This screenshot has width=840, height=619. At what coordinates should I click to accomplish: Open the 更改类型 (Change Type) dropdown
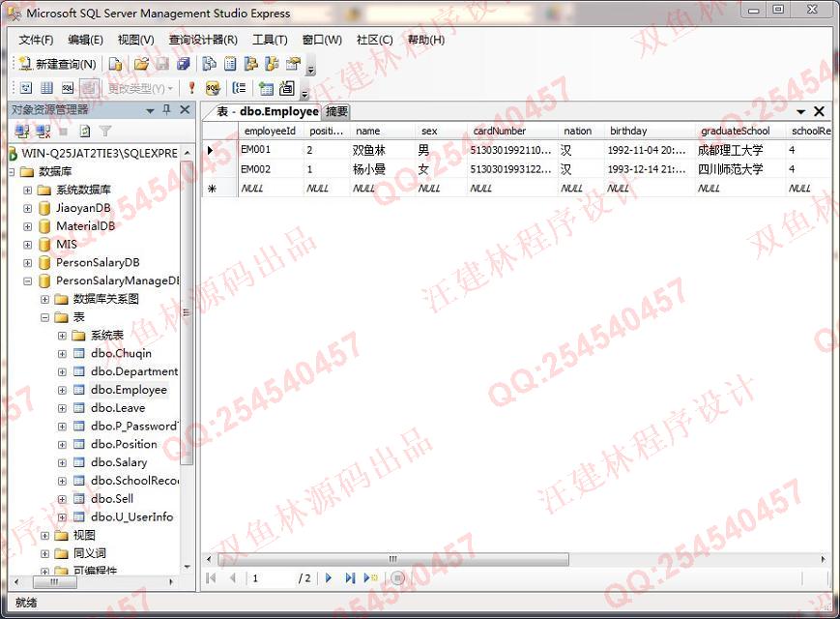pyautogui.click(x=140, y=88)
